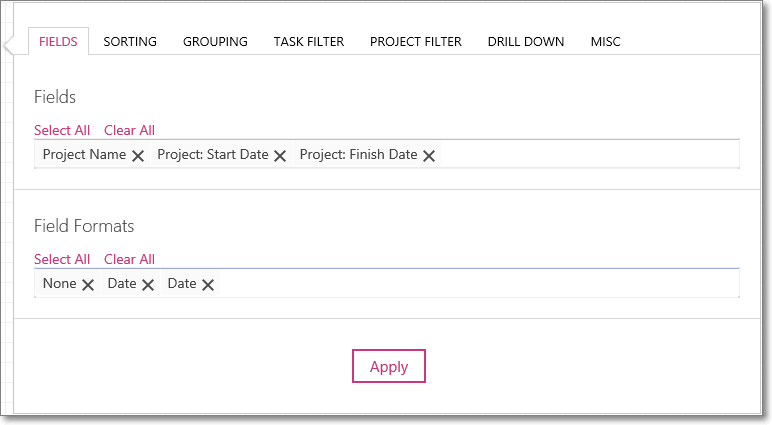This screenshot has width=772, height=425.
Task: Open the Grouping tab
Action: tap(215, 42)
